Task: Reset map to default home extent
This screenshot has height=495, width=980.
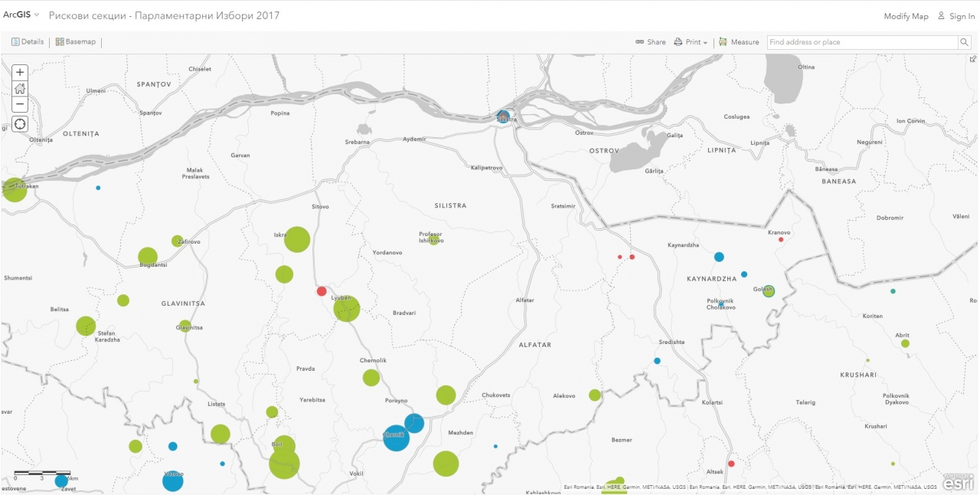Action: click(x=21, y=88)
